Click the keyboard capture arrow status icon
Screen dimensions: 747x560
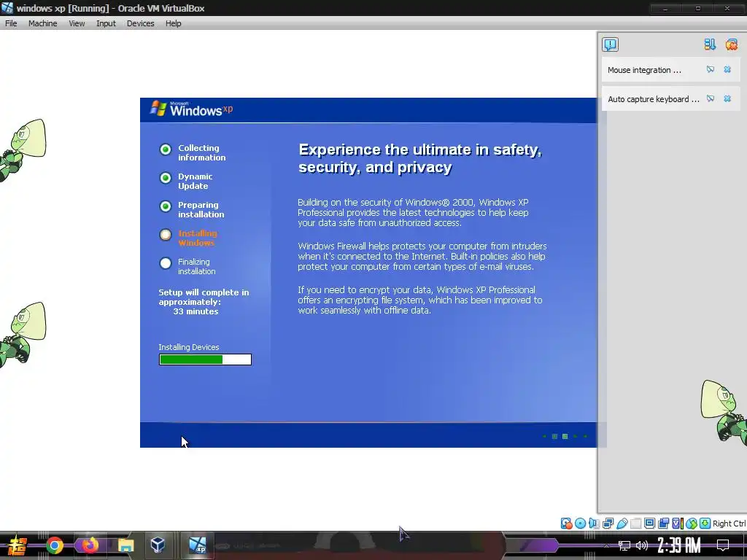(705, 524)
